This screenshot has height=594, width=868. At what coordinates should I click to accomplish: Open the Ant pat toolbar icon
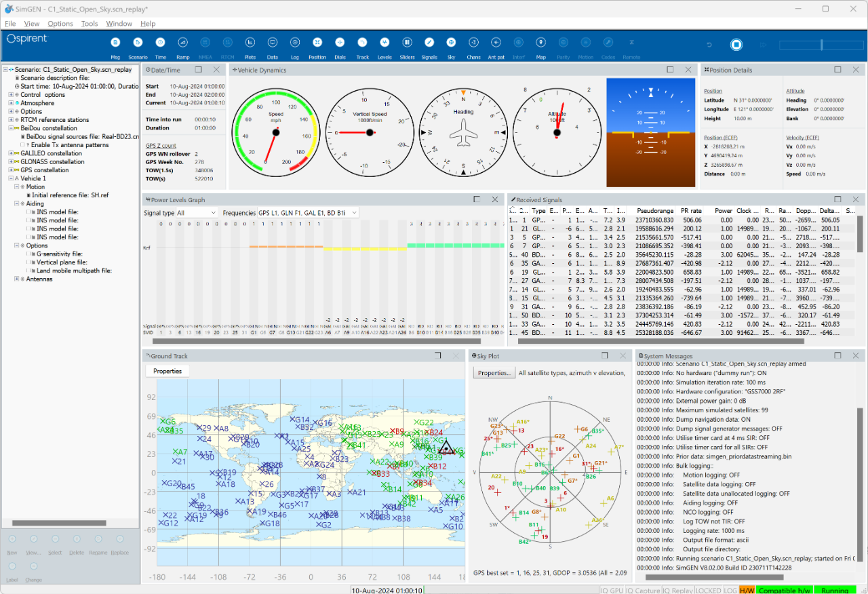point(496,43)
